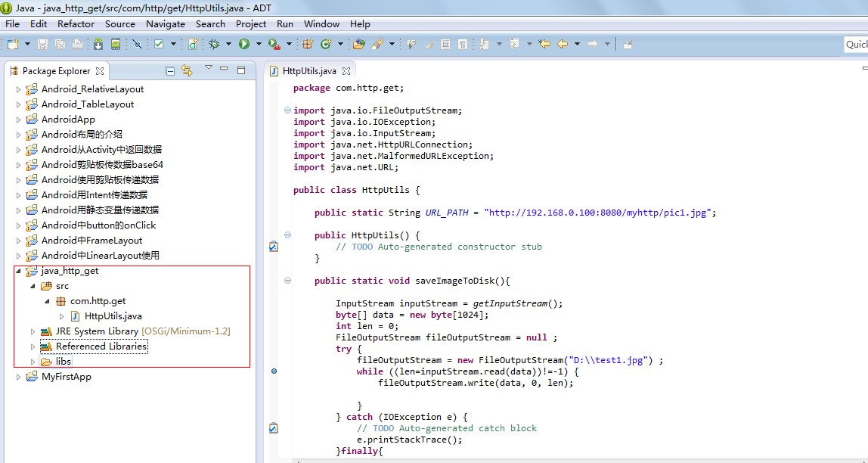Image resolution: width=868 pixels, height=463 pixels.
Task: Toggle Link with Editor in Package Explorer
Action: pyautogui.click(x=187, y=71)
